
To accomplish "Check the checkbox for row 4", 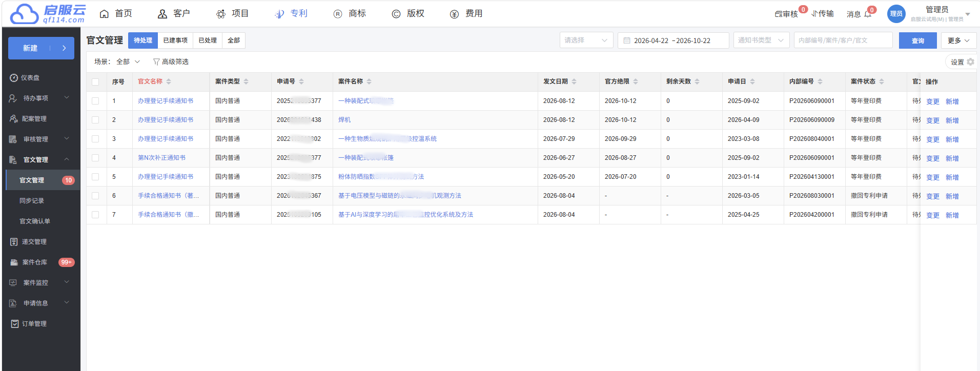I will [x=95, y=158].
